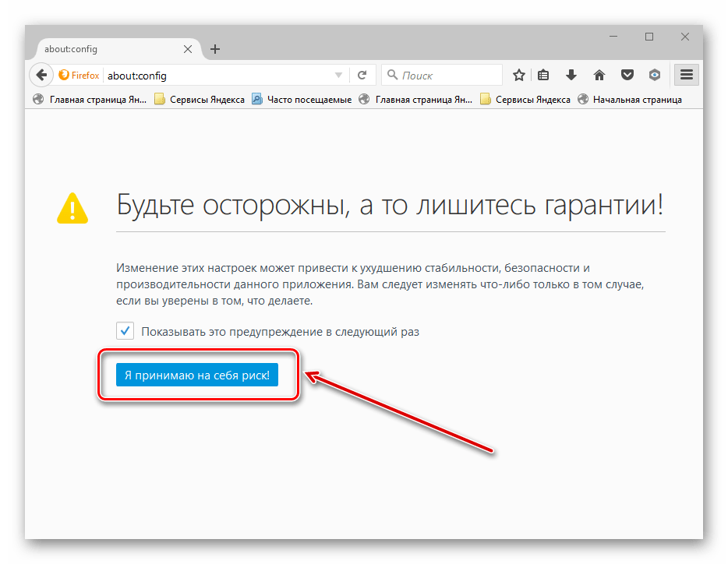Open a new tab with plus button
The image size is (728, 564).
pyautogui.click(x=215, y=49)
